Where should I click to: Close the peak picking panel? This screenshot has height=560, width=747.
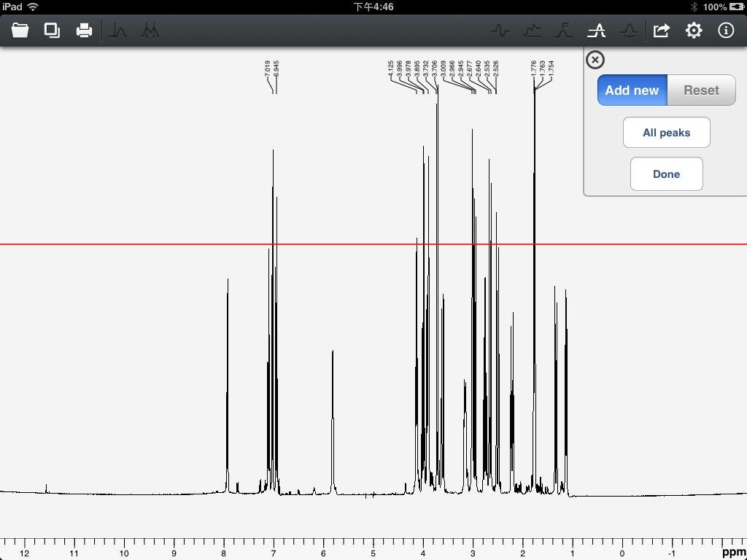click(595, 60)
